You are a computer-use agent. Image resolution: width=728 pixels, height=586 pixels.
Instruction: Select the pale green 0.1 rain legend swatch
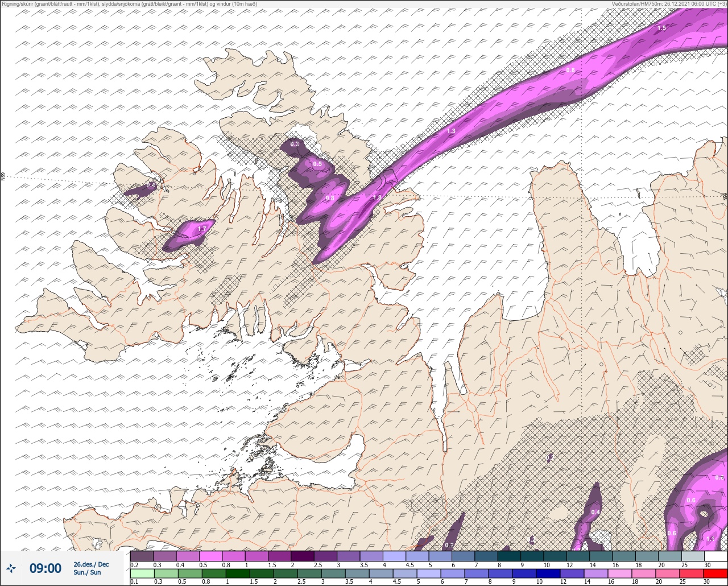coord(142,573)
